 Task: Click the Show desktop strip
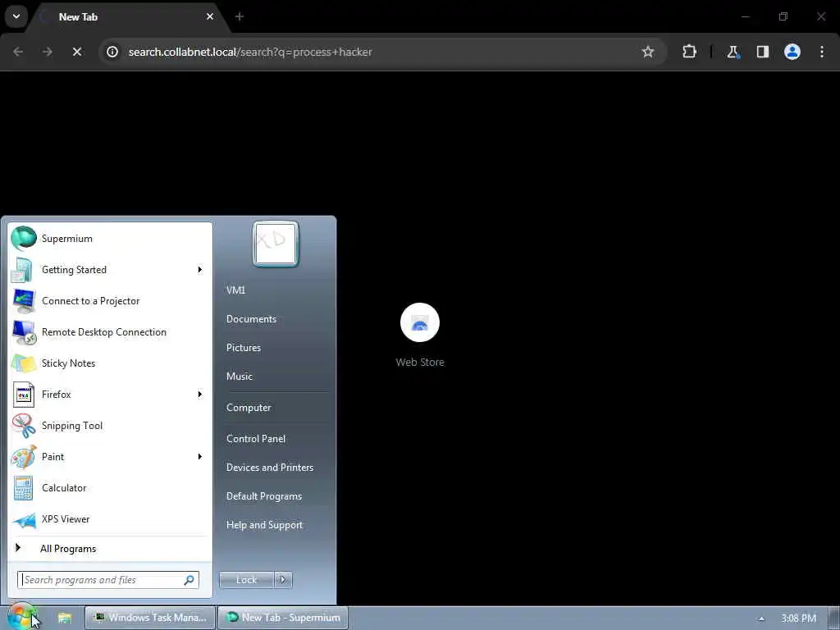(834, 618)
